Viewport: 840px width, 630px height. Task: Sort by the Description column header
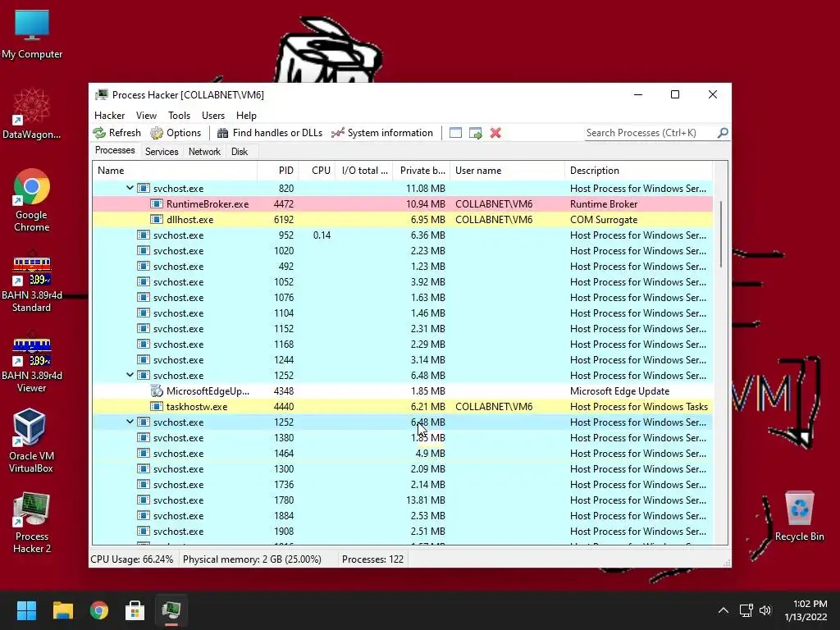tap(638, 171)
